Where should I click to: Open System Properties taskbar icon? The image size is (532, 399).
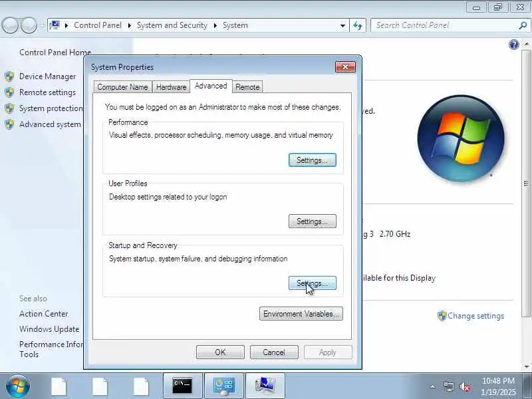[x=265, y=386]
